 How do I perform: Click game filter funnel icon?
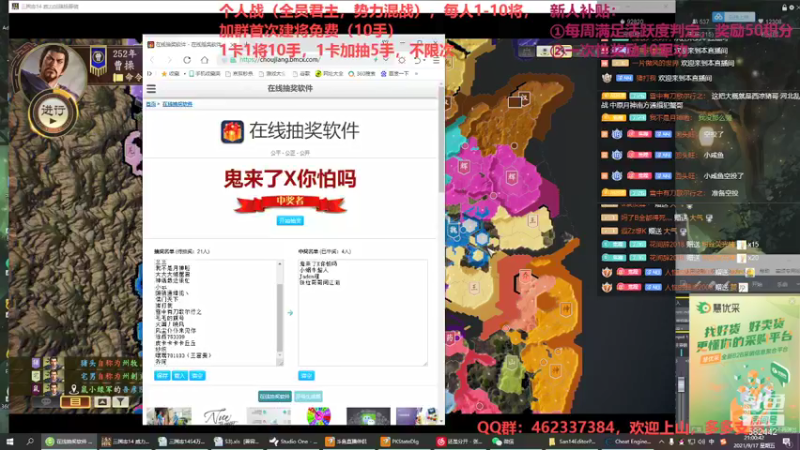coord(120,402)
